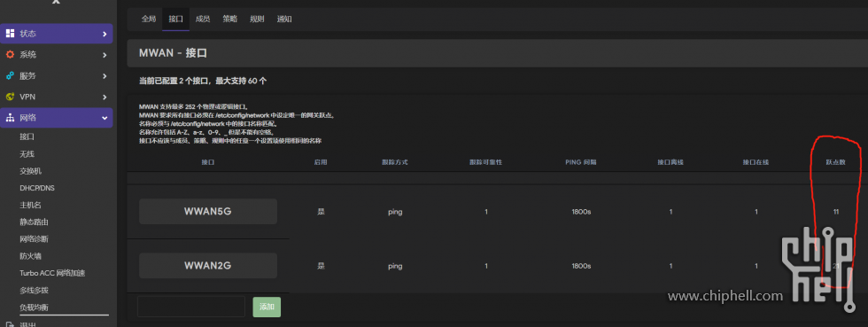Open 静态路由 in the sidebar
This screenshot has height=327, width=868.
35,222
